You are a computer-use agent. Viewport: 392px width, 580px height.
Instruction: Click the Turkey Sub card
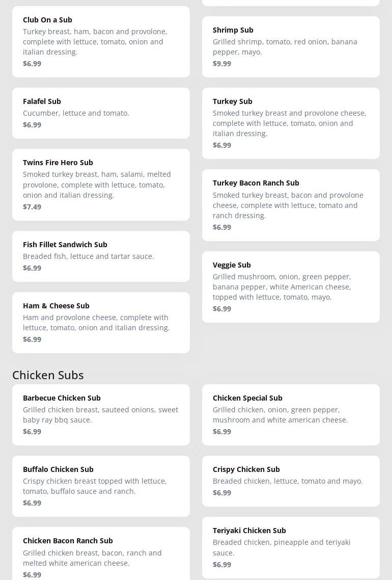(x=291, y=123)
